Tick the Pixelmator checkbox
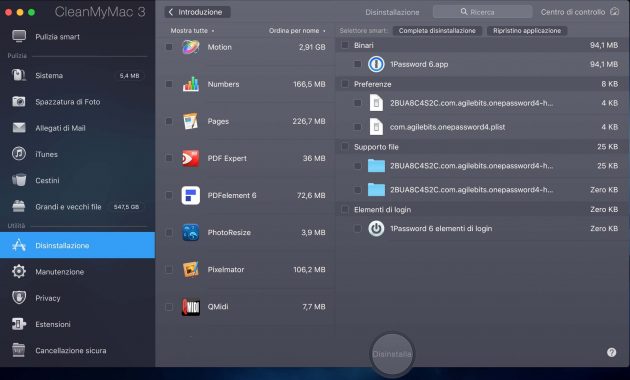Viewport: 630px width, 380px height. pyautogui.click(x=169, y=270)
